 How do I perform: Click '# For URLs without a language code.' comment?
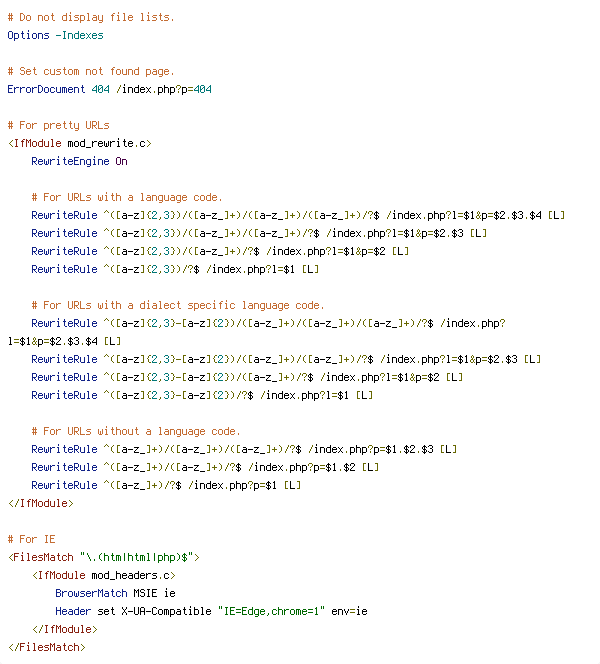click(136, 432)
